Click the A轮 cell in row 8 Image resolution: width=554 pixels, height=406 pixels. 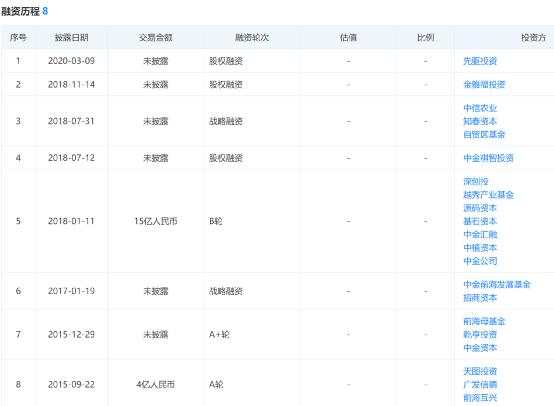click(216, 384)
